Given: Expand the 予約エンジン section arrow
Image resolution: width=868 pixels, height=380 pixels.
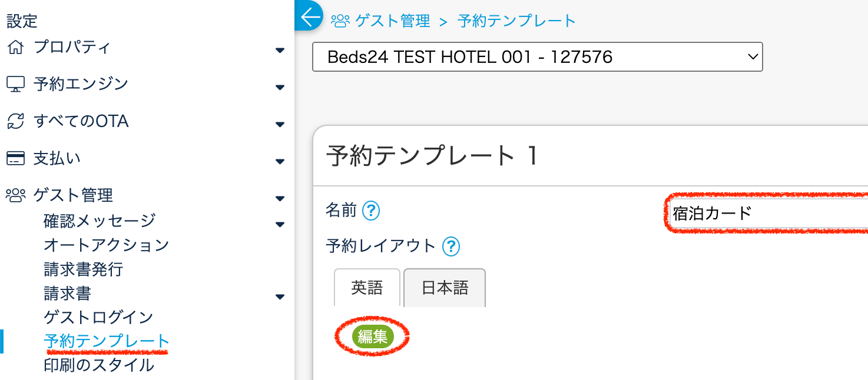Looking at the screenshot, I should (x=280, y=88).
